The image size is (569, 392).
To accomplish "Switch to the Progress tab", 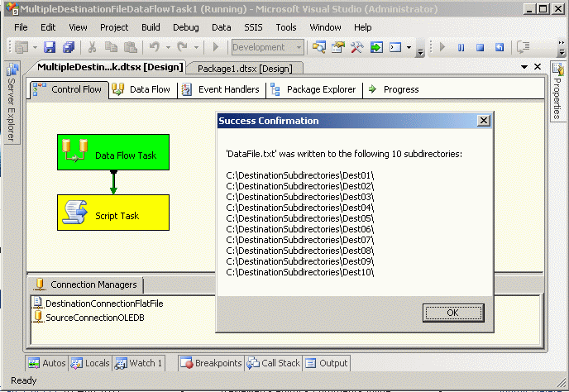I will pyautogui.click(x=394, y=89).
